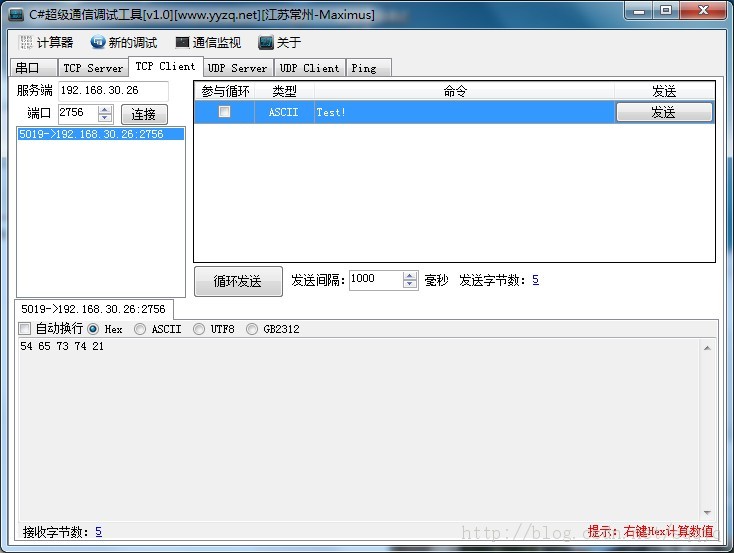Click the application icon in title bar
The image size is (734, 553).
tap(16, 15)
